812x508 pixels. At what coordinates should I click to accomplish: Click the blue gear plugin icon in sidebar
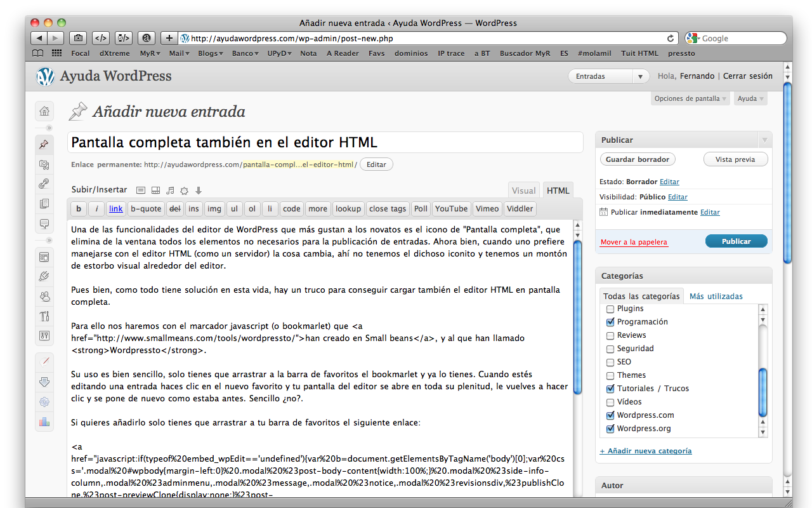pyautogui.click(x=44, y=401)
